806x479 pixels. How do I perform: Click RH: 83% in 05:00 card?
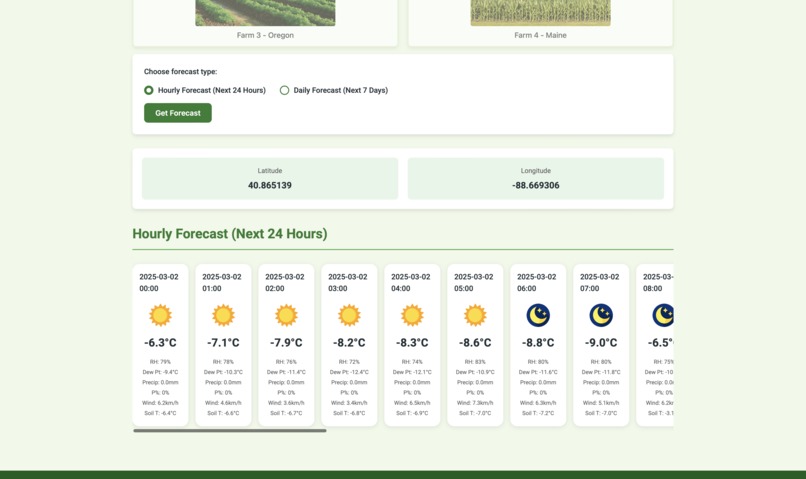coord(475,362)
